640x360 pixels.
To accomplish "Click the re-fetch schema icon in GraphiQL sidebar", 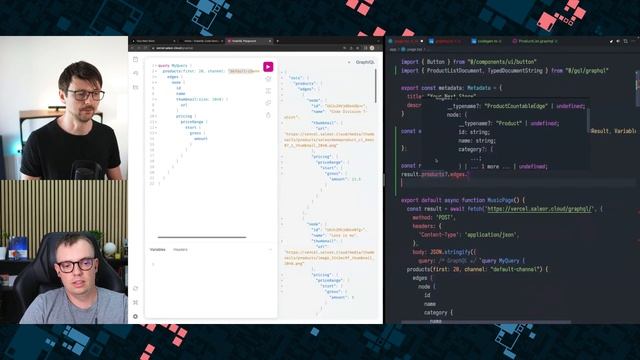I will 136,289.
